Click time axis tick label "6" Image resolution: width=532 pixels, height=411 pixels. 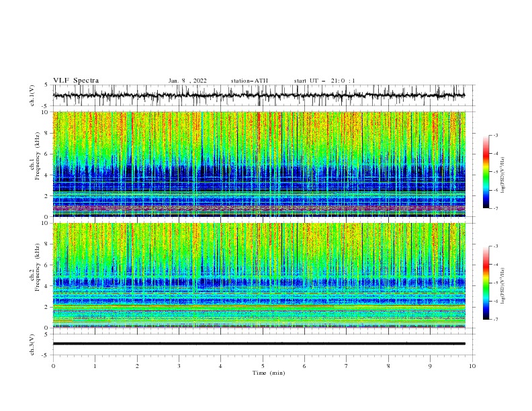(304, 366)
